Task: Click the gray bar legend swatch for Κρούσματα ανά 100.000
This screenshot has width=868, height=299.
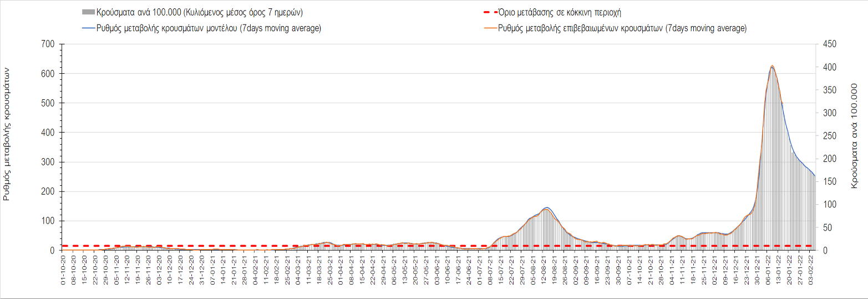Action: pyautogui.click(x=88, y=12)
